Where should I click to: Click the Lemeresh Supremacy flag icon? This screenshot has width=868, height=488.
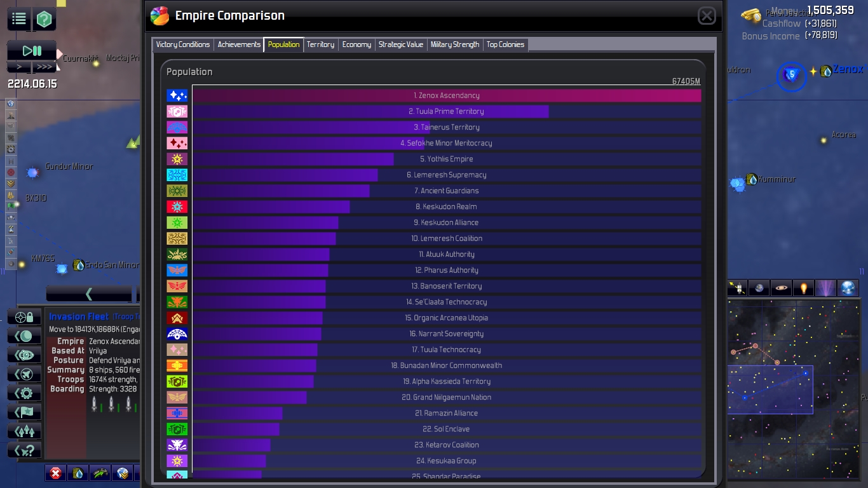pos(177,175)
